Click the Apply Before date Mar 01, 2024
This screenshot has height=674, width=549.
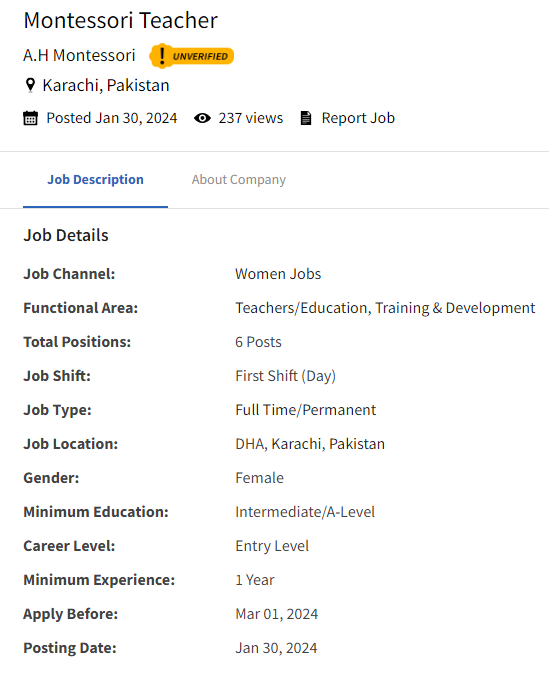coord(277,614)
